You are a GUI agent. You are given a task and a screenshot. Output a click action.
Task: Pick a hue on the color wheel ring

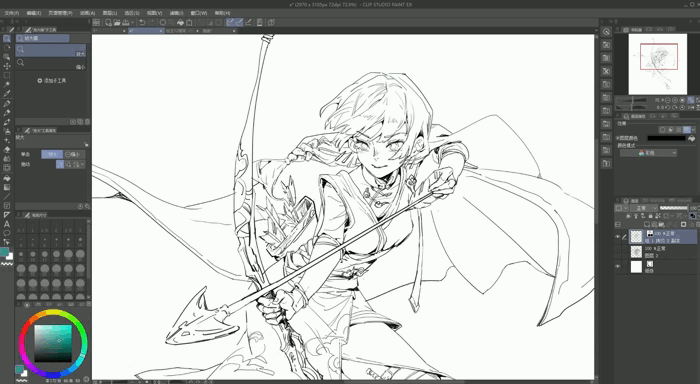tap(53, 312)
